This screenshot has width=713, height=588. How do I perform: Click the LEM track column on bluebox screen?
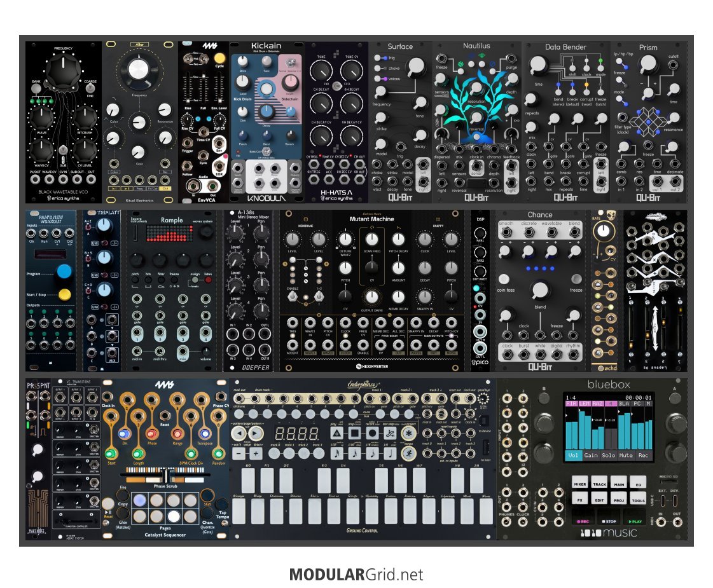pos(584,425)
